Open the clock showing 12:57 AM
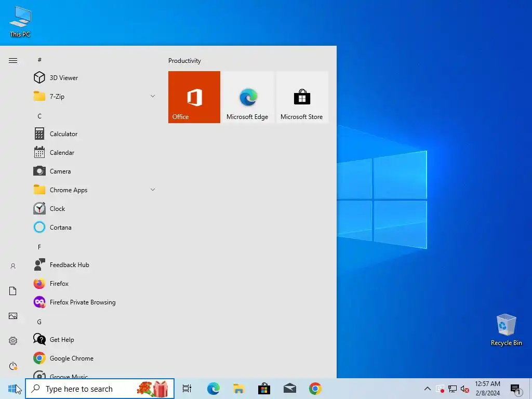532x399 pixels. tap(487, 389)
